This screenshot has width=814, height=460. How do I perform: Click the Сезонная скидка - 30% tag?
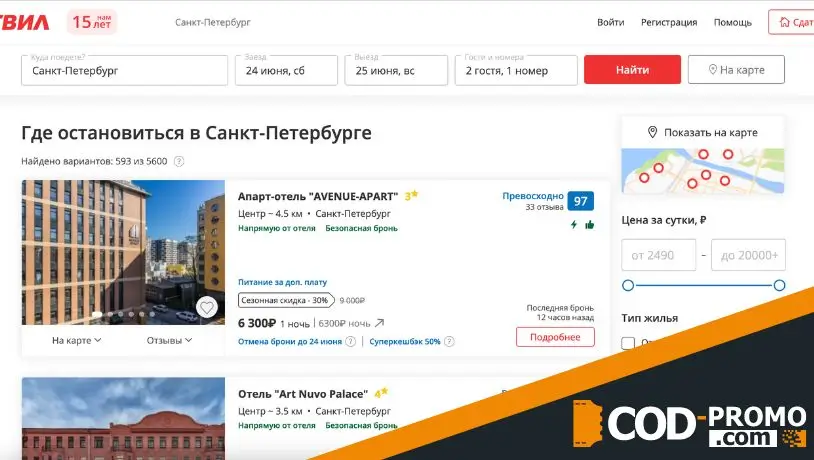click(286, 300)
